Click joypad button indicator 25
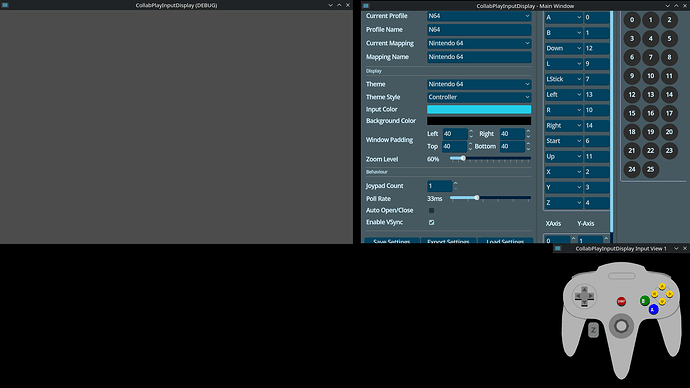 coord(650,169)
